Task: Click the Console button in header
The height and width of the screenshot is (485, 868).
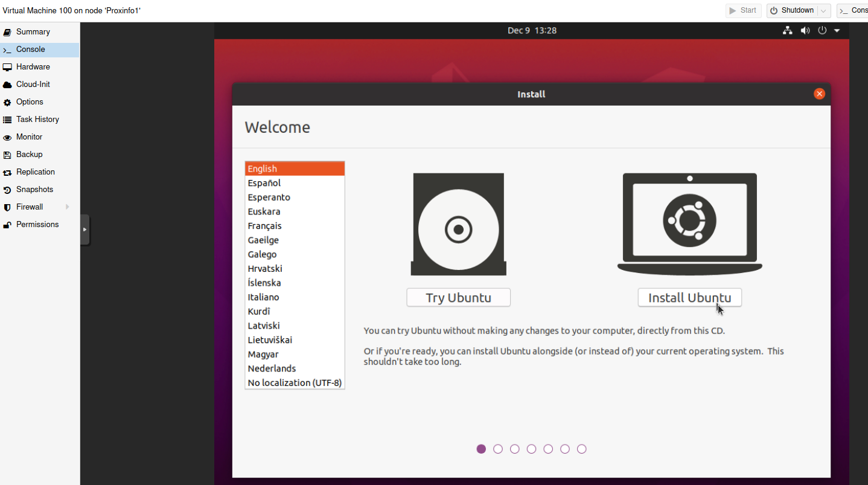Action: point(852,10)
